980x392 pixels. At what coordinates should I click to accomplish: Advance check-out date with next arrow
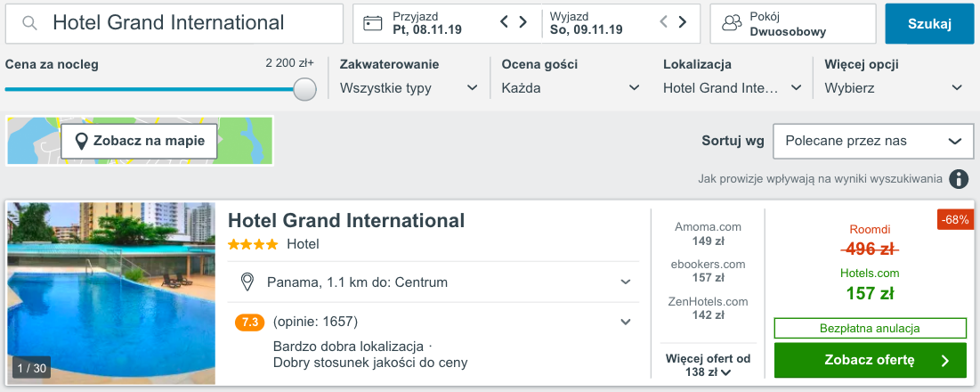coord(683,22)
